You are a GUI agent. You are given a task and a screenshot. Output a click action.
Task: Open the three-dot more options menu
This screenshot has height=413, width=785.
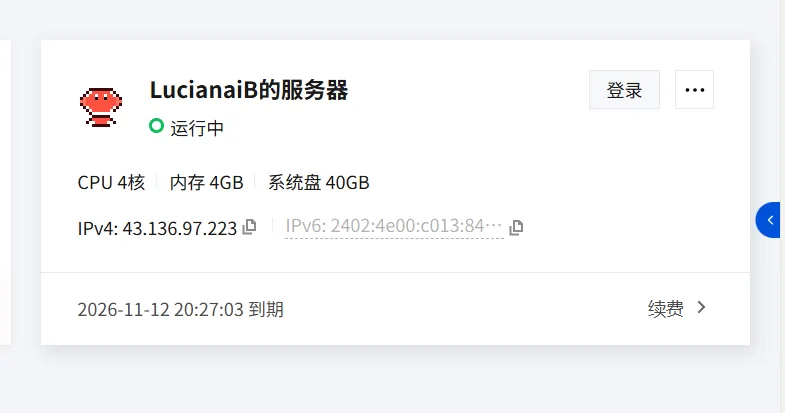694,90
